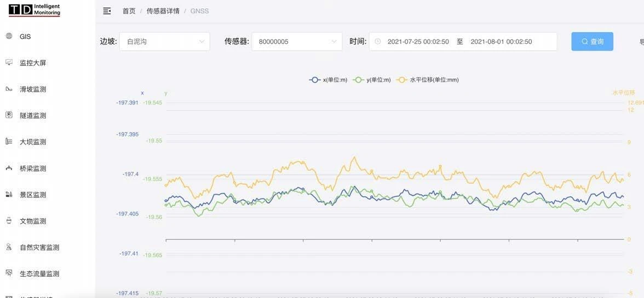
Task: Click the clock icon in the time field
Action: click(x=378, y=42)
